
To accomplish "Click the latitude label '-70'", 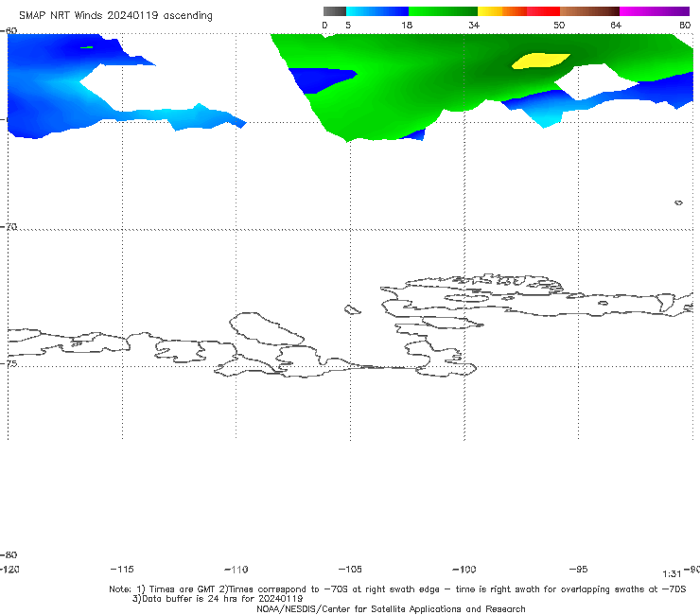I will pos(9,227).
